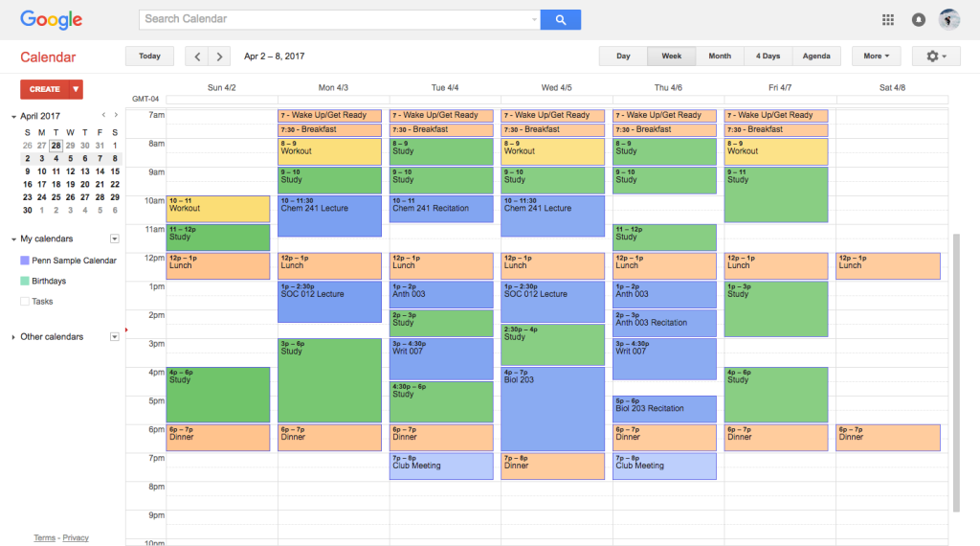Click the Today button

point(149,57)
